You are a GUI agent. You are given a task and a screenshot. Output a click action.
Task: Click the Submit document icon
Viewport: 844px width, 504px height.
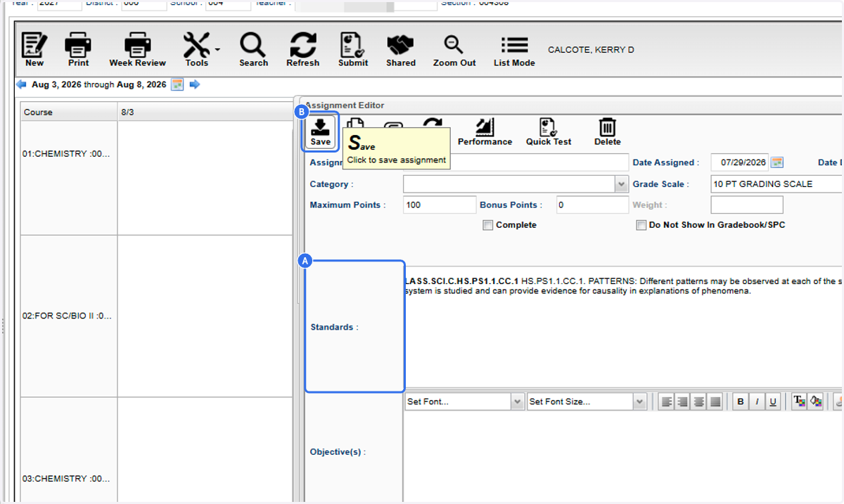[352, 50]
